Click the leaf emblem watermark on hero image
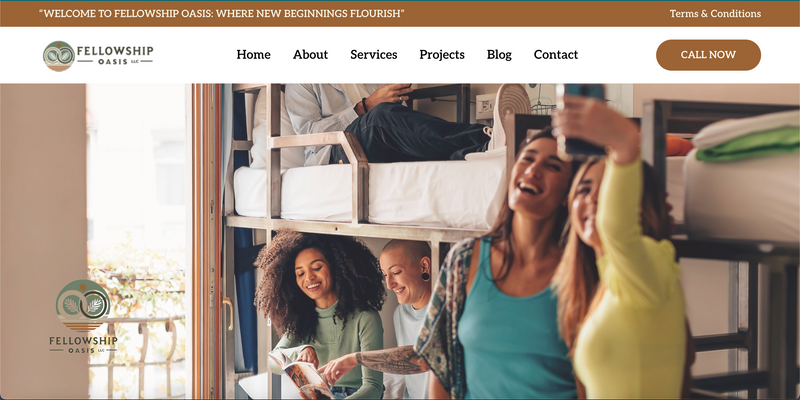This screenshot has width=800, height=400. (x=83, y=306)
